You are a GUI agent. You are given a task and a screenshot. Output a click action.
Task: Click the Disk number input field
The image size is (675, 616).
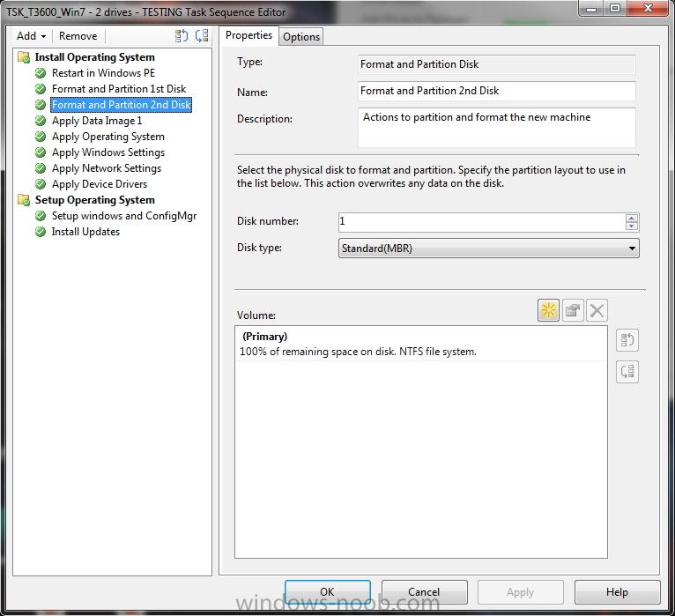point(482,222)
